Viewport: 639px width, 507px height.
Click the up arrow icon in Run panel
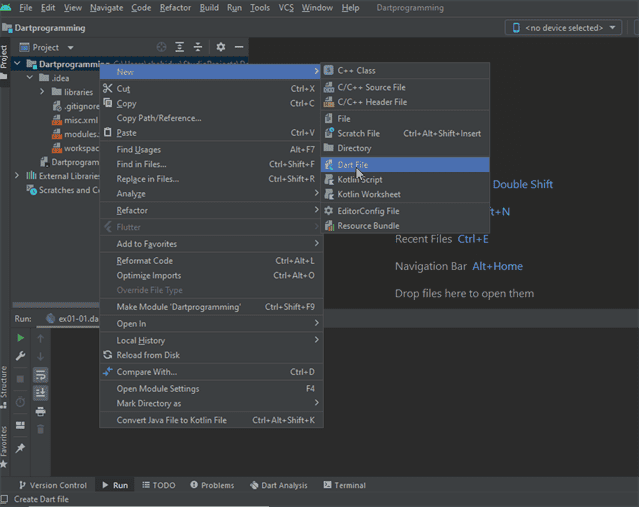[x=40, y=338]
